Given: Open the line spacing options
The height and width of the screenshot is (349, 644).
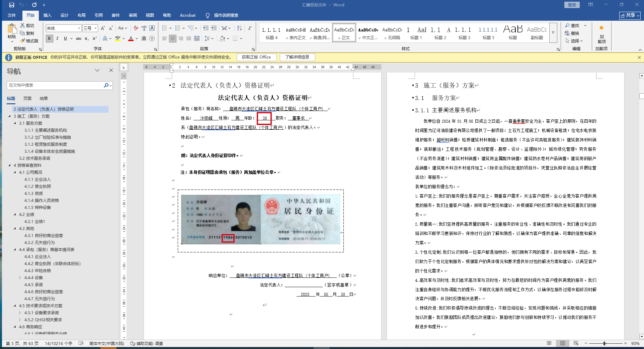Looking at the screenshot, I should pyautogui.click(x=207, y=38).
